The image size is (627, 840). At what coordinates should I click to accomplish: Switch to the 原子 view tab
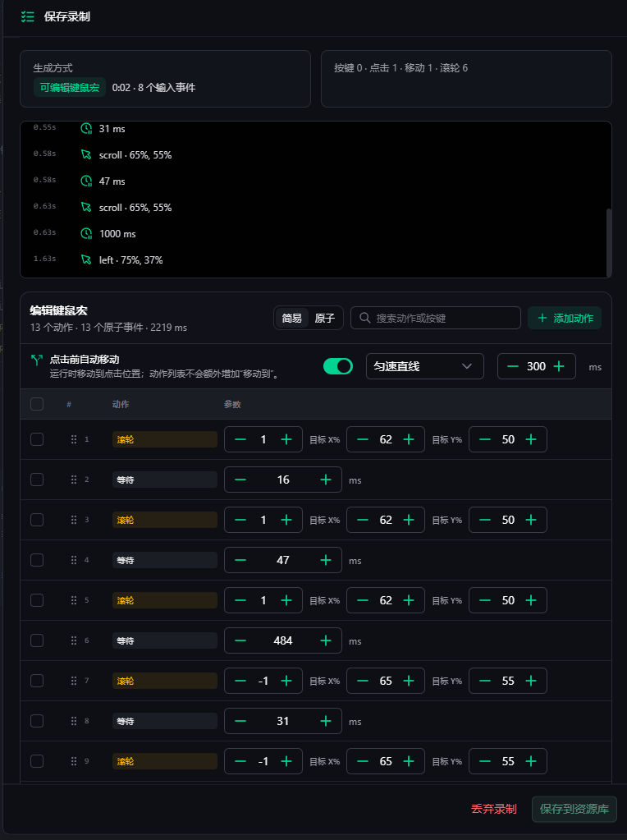324,319
